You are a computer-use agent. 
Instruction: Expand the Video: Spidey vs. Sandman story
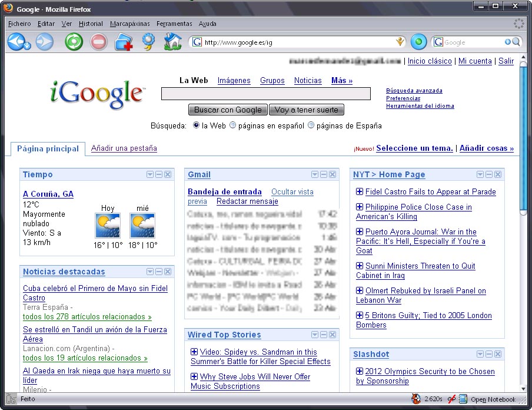coord(194,352)
